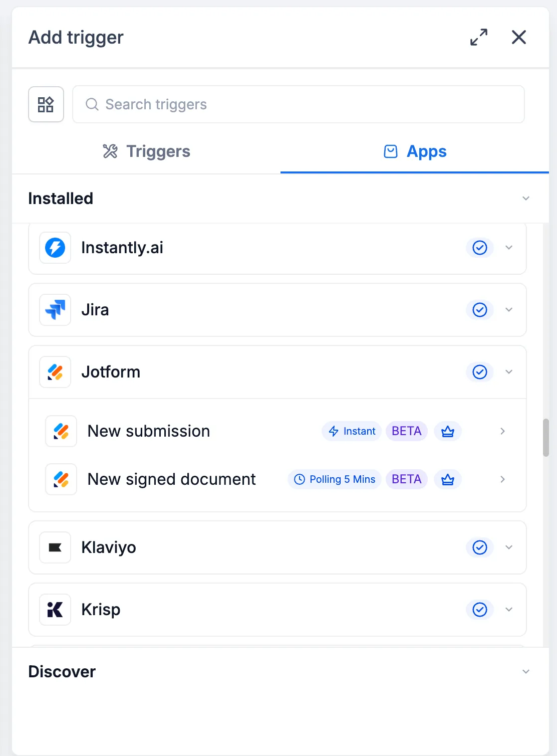Click Jotform icon beside New submission
Screen dimensions: 557x756
61,431
